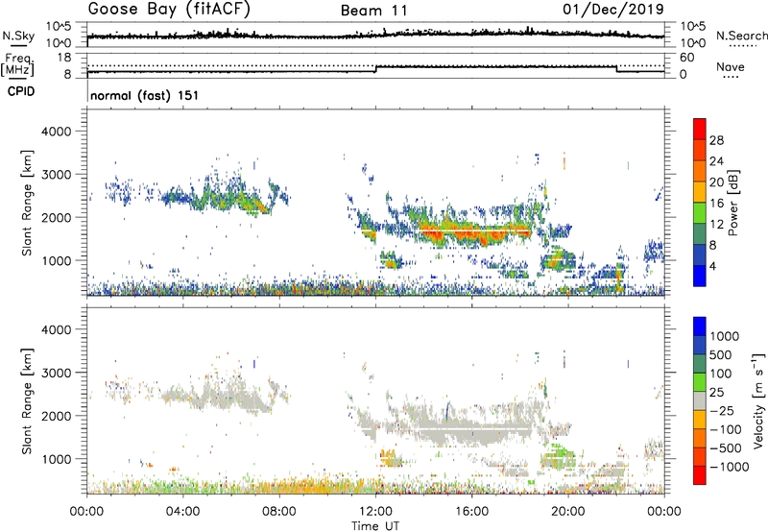Click the "04:00" time tick label
This screenshot has height=532, width=768.
tap(182, 512)
